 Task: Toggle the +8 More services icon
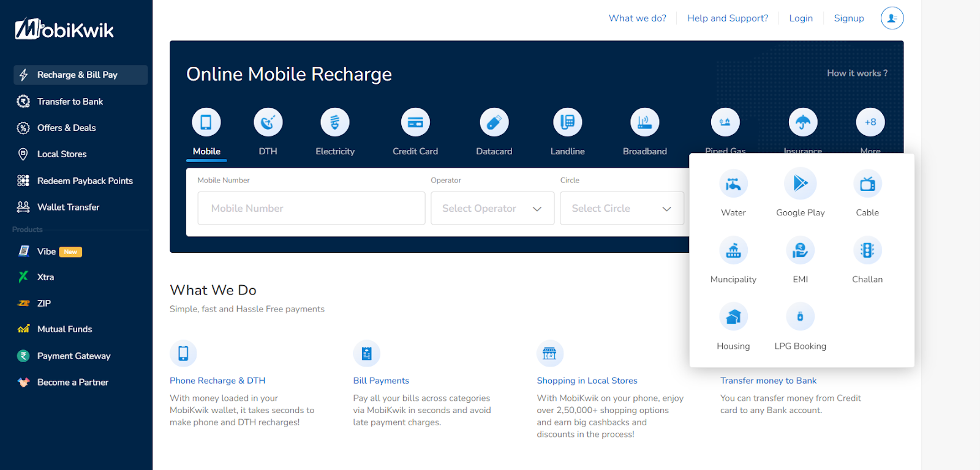(x=870, y=122)
